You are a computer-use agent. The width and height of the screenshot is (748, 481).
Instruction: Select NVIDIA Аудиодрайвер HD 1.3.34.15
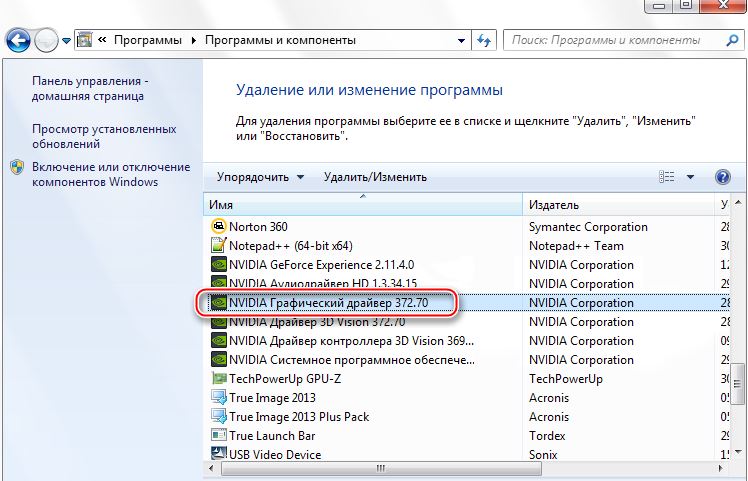(x=323, y=283)
